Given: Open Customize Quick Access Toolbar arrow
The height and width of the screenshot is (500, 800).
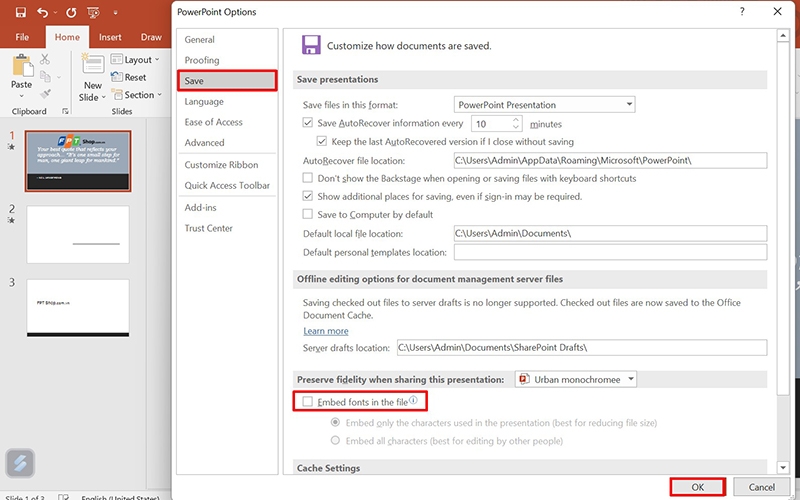Looking at the screenshot, I should pos(115,13).
